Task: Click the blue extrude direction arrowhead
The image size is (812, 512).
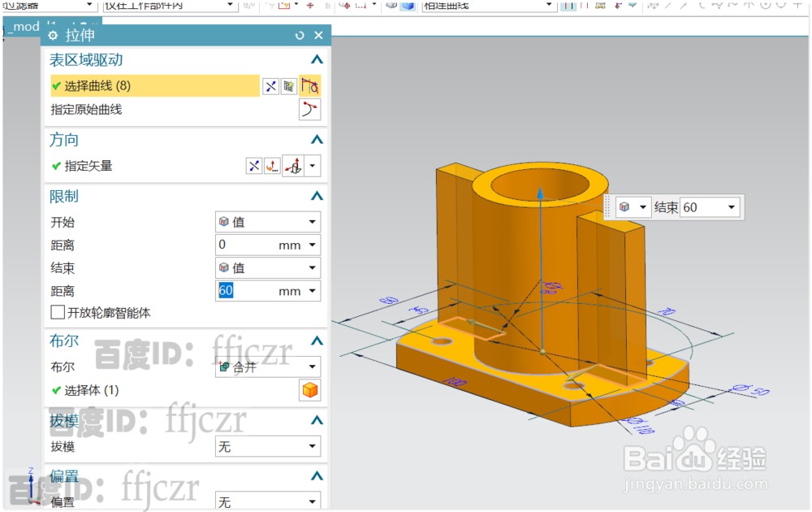Action: click(540, 193)
